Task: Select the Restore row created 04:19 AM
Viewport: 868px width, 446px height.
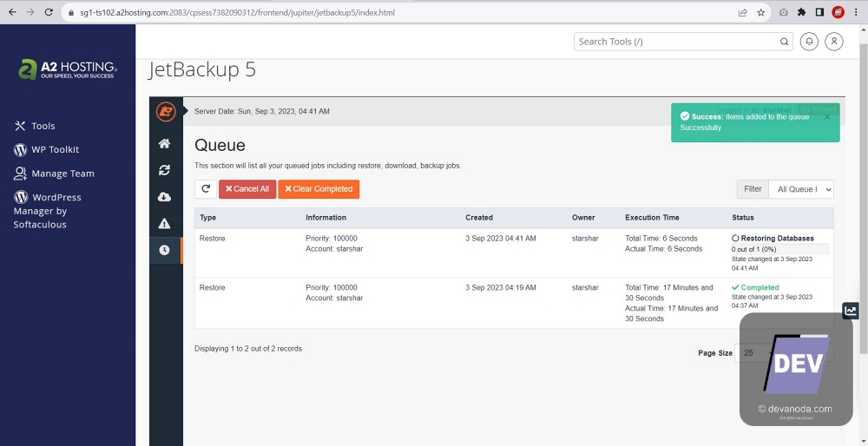Action: tap(514, 303)
